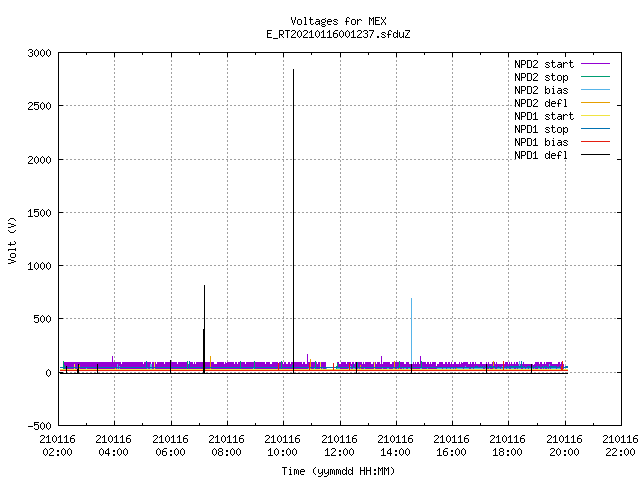Pick the red NPD1 bias legend line
The image size is (640, 480).
point(595,142)
